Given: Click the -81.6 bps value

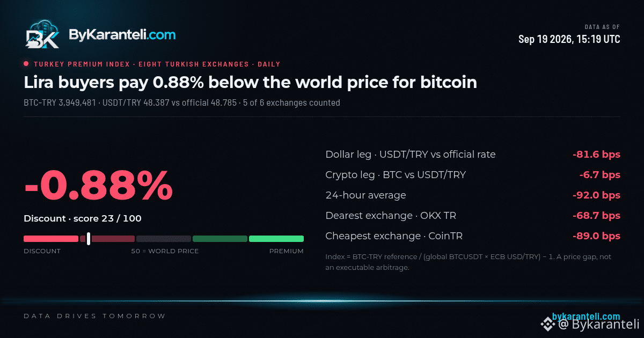Looking at the screenshot, I should (x=596, y=155).
